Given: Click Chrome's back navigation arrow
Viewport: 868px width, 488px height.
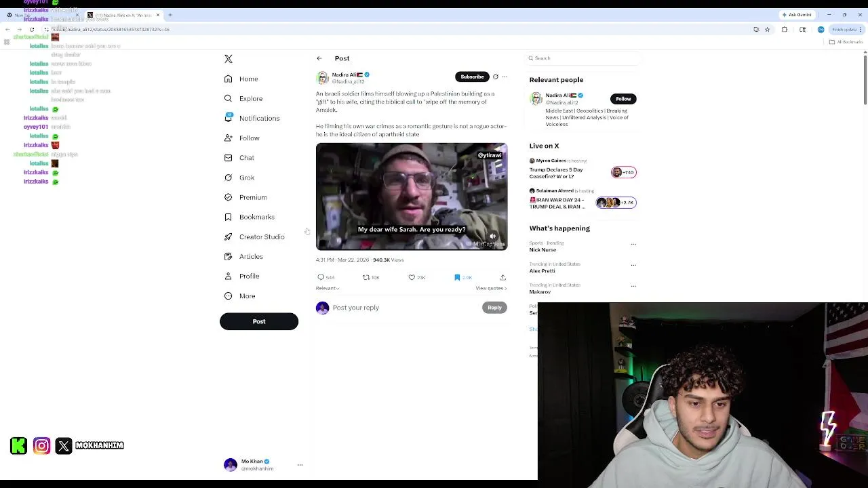Looking at the screenshot, I should 7,29.
